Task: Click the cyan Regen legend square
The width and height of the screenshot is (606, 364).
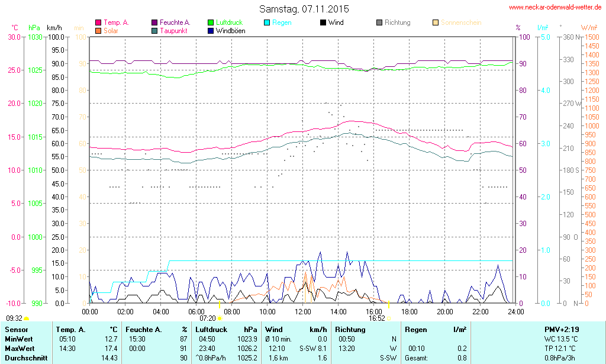Action: (267, 22)
